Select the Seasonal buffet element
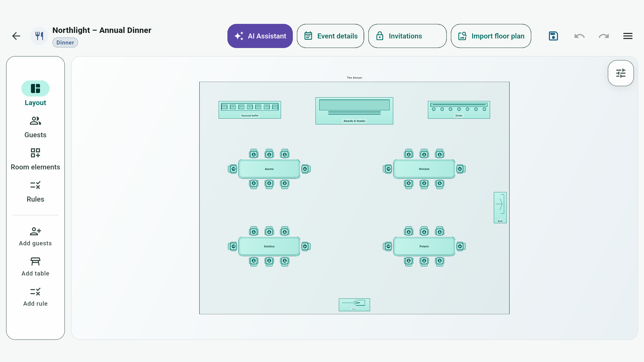The height and width of the screenshot is (362, 644). pyautogui.click(x=250, y=110)
